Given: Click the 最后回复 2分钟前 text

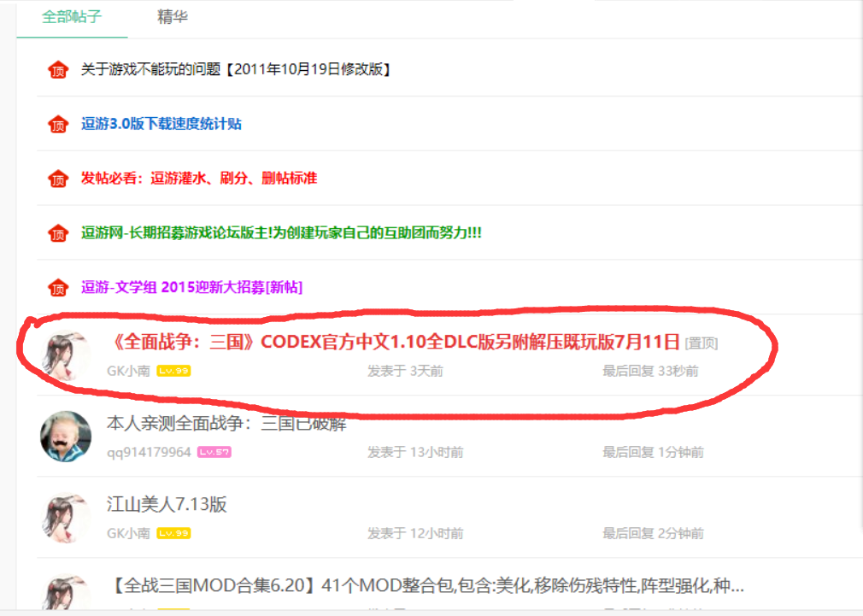Looking at the screenshot, I should click(654, 533).
